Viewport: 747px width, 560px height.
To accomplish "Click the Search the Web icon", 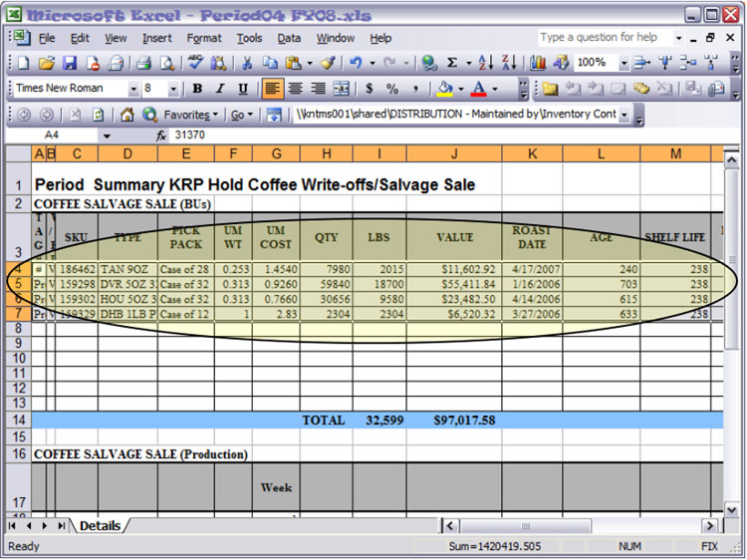I will (149, 115).
